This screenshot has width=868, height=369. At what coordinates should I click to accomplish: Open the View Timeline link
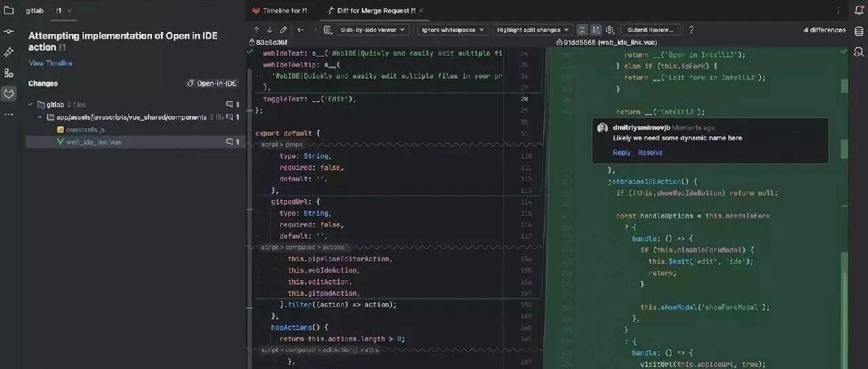click(50, 63)
